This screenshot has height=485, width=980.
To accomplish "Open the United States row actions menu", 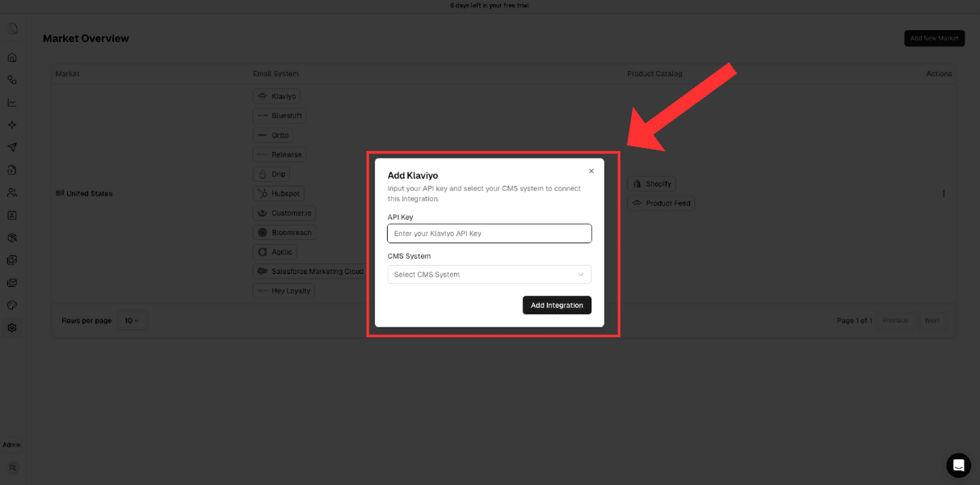I will pyautogui.click(x=944, y=193).
